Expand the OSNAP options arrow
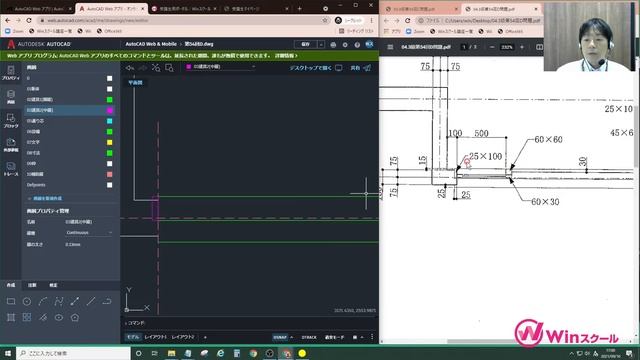This screenshot has width=640, height=360. [x=291, y=337]
